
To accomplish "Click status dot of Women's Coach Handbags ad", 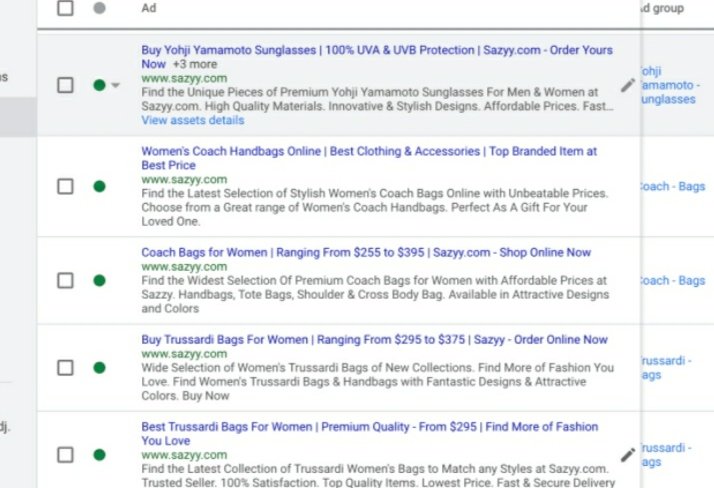I will point(99,186).
